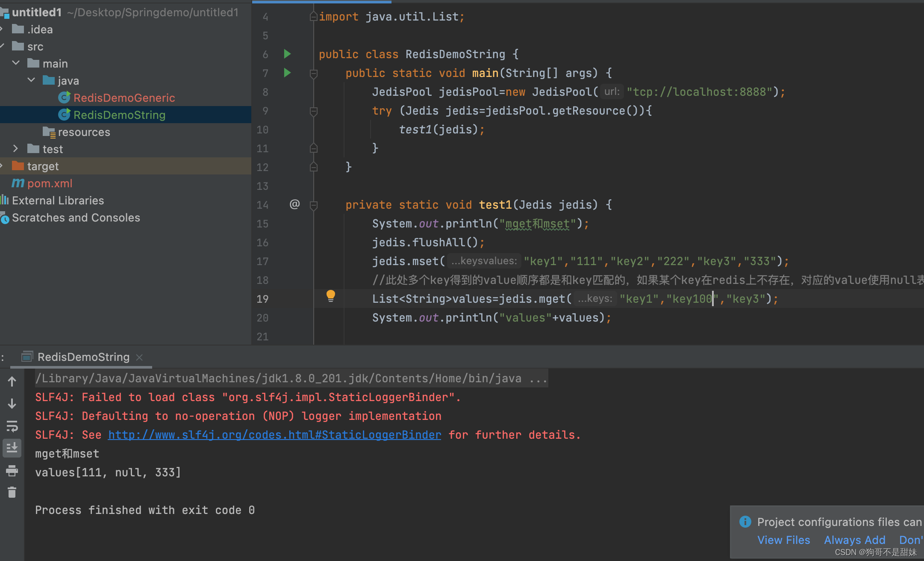Viewport: 924px width, 561px height.
Task: Click Always Add in the notification popup
Action: pos(855,540)
